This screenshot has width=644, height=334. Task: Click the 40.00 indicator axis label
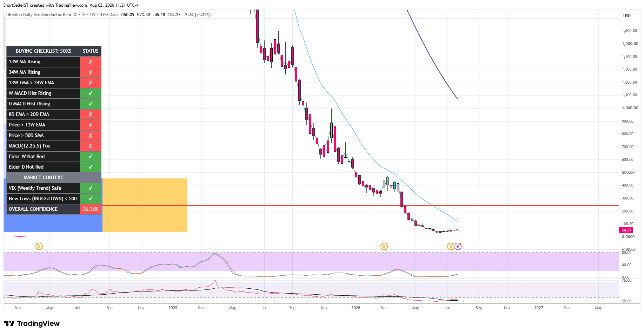pos(627,265)
